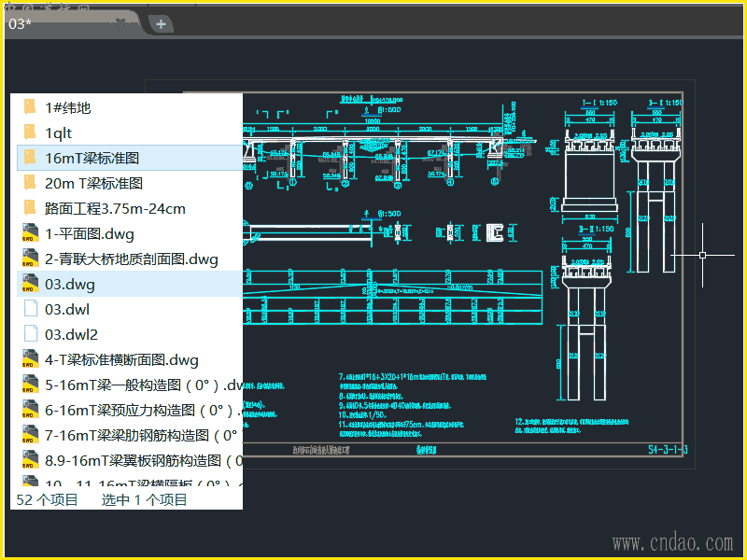Click the 52 个项目 status text
This screenshot has height=560, width=747.
coord(48,499)
